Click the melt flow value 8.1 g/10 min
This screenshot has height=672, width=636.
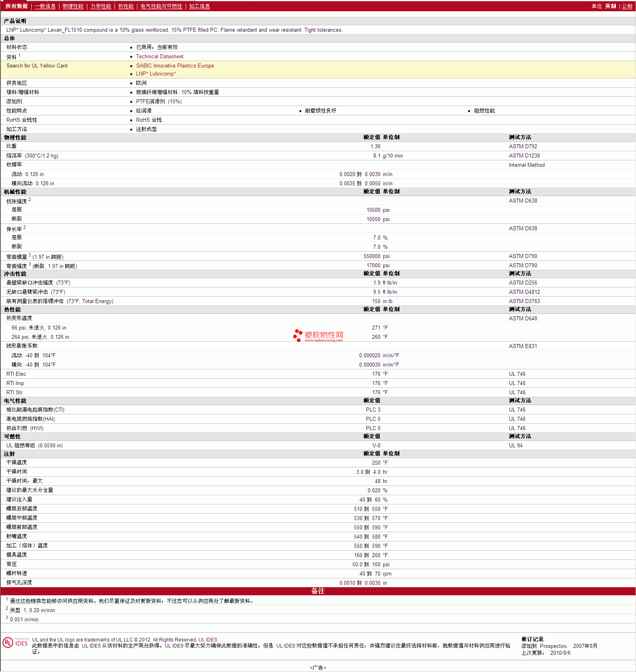click(388, 156)
